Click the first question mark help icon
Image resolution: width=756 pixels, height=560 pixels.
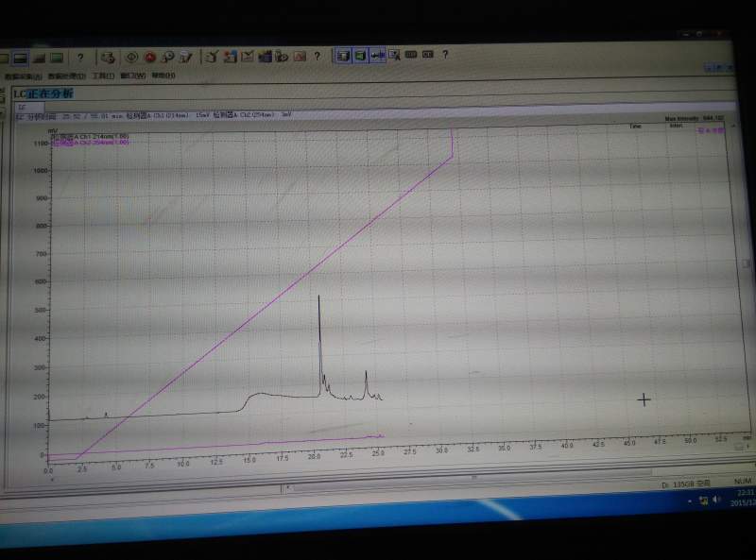[x=80, y=58]
